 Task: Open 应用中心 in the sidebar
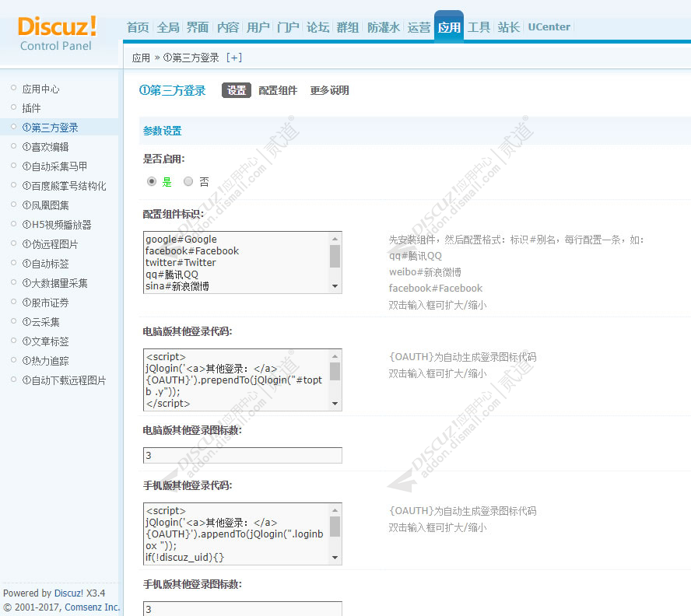40,89
